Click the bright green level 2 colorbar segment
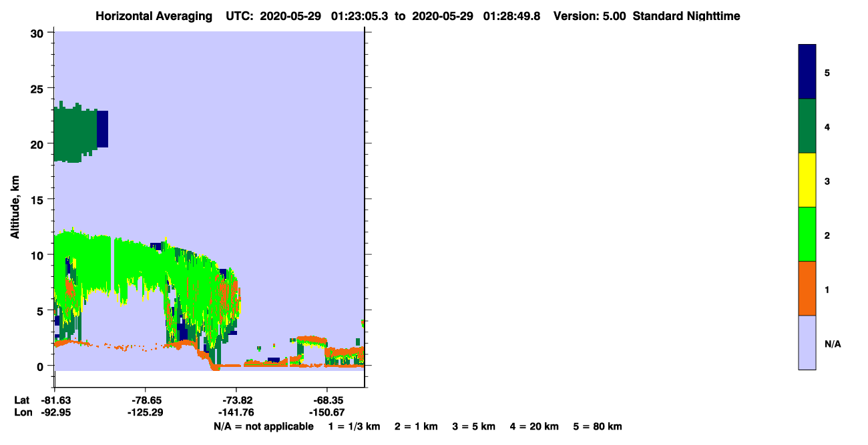This screenshot has width=868, height=445. (807, 234)
